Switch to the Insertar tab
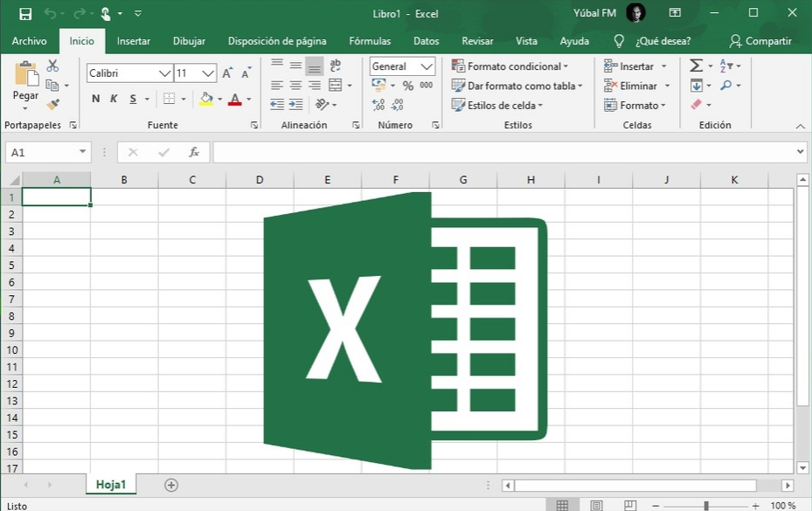This screenshot has width=812, height=511. [134, 41]
